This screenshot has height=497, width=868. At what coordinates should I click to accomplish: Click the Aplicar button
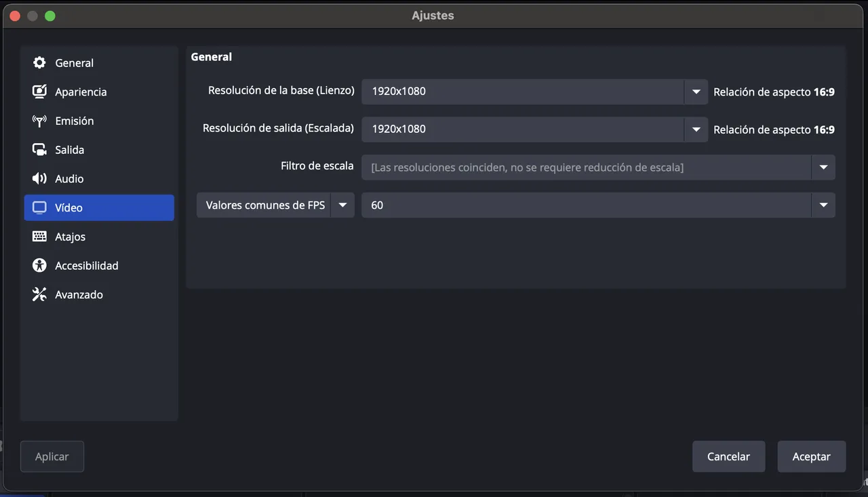52,456
